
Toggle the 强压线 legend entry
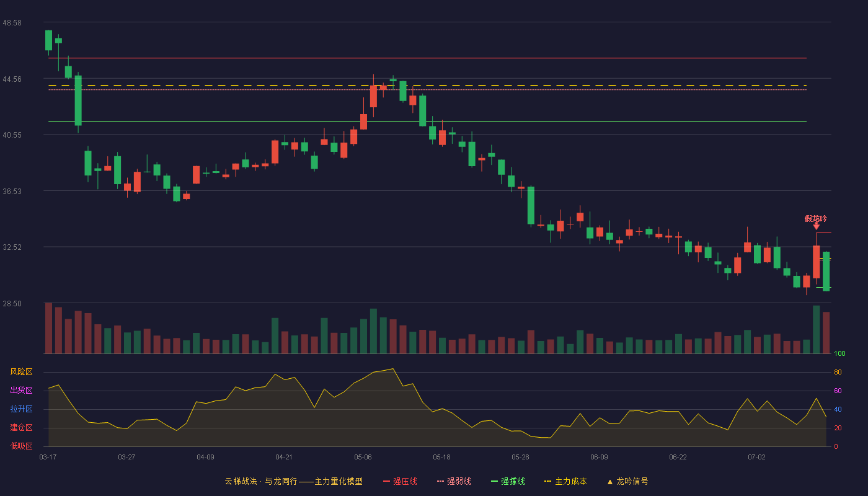[x=400, y=481]
